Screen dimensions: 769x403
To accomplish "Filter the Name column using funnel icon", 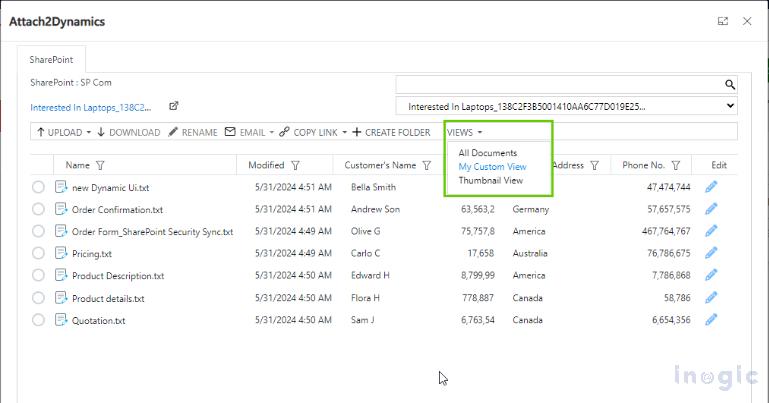I will point(100,166).
